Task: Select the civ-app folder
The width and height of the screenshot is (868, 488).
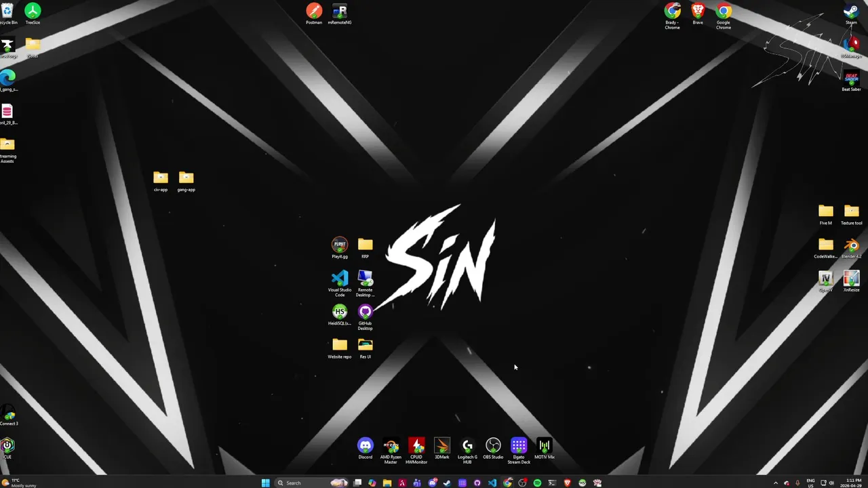Action: pos(161,181)
